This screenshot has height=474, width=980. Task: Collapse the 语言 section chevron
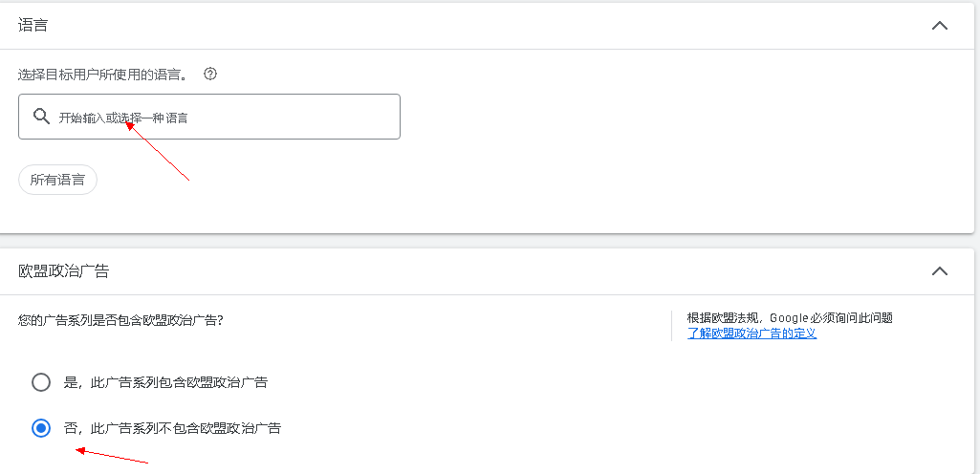(939, 26)
